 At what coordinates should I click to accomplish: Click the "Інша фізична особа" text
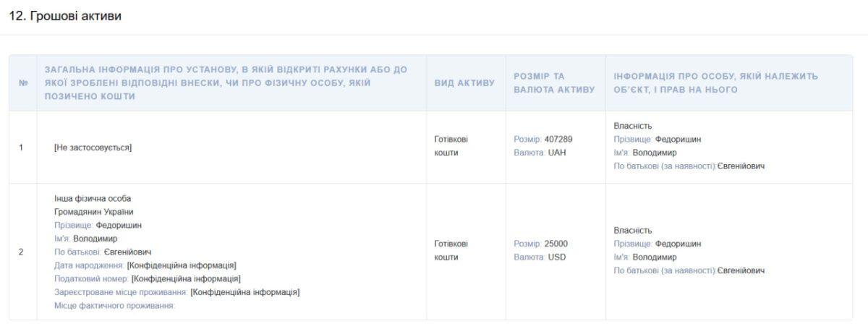click(93, 199)
